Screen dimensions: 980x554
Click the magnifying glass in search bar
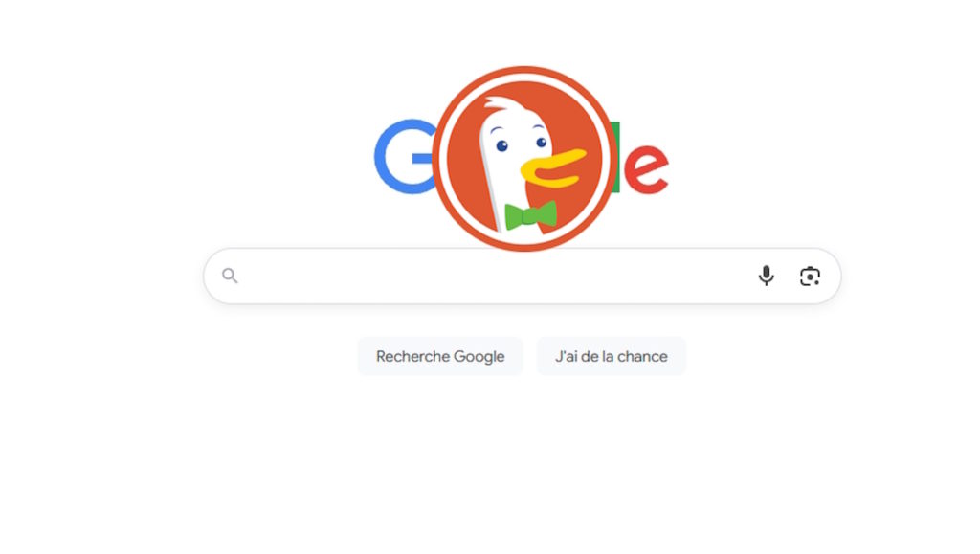click(x=230, y=276)
